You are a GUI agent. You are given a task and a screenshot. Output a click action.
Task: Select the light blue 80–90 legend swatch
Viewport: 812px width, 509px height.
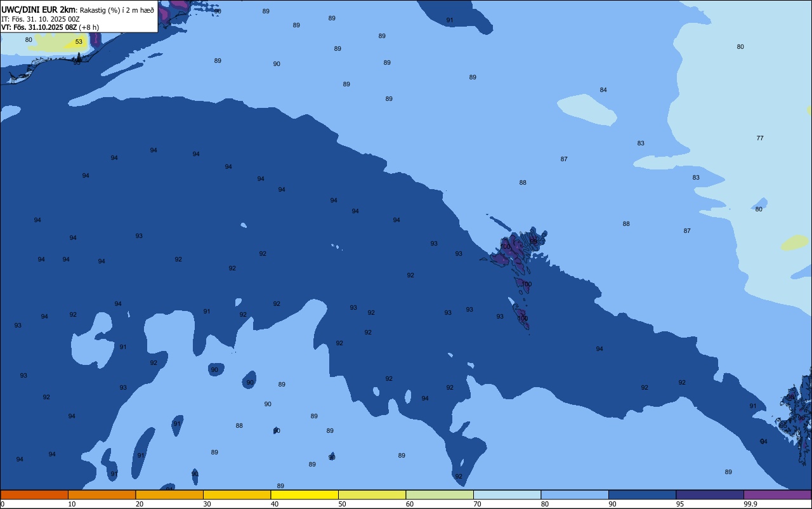(x=575, y=494)
